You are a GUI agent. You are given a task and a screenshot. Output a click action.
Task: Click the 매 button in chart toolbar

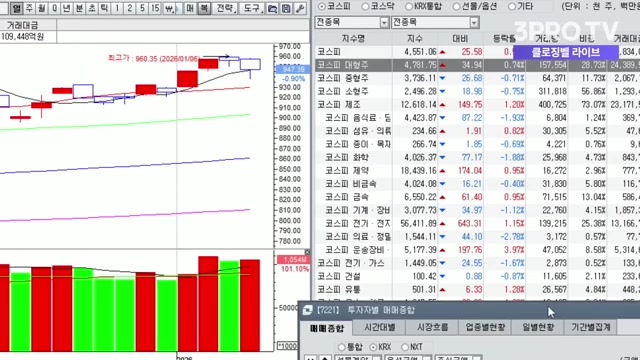190,8
